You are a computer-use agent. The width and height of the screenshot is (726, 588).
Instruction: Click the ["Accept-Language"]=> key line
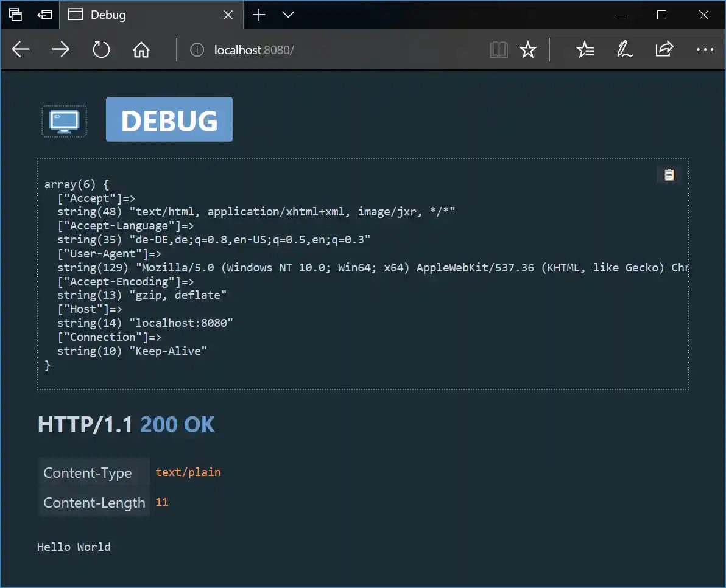pos(125,226)
